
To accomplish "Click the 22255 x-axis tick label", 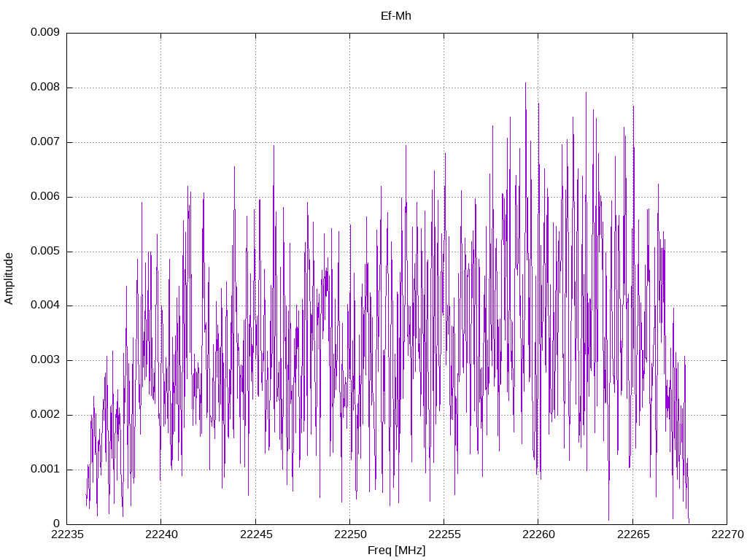I will click(444, 534).
